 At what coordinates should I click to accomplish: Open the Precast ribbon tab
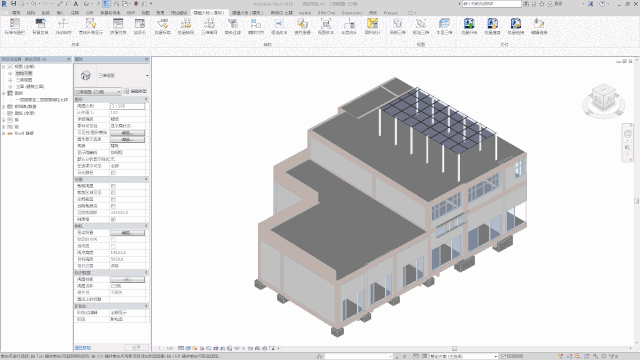[391, 13]
